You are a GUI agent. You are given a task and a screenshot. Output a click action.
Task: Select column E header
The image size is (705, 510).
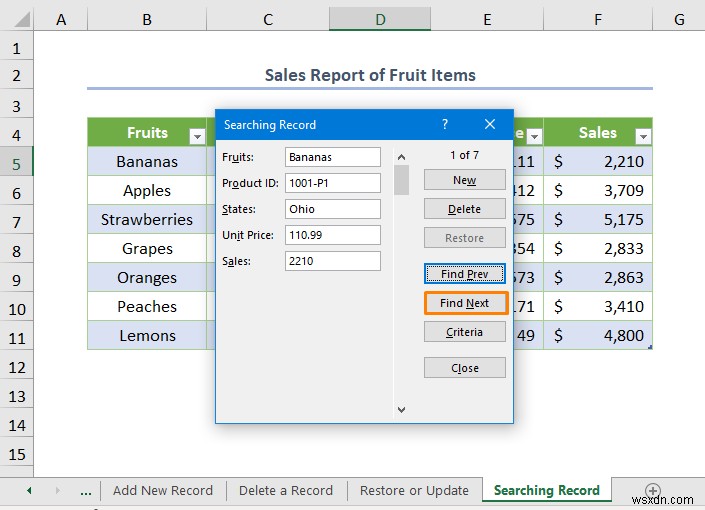pyautogui.click(x=487, y=19)
